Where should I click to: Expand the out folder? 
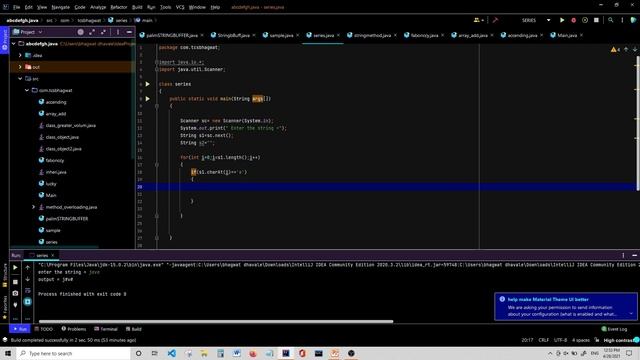[x=20, y=67]
